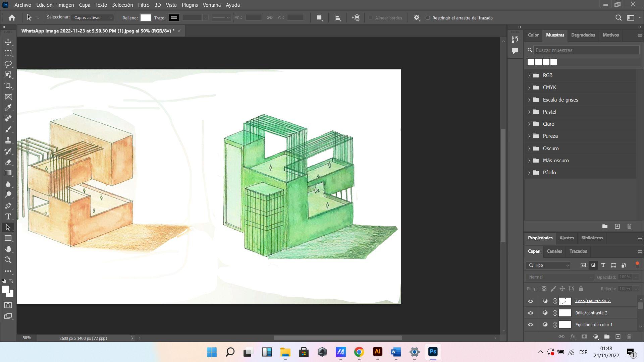Click the create new swatch icon
Viewport: 644px width, 362px height.
(x=617, y=227)
